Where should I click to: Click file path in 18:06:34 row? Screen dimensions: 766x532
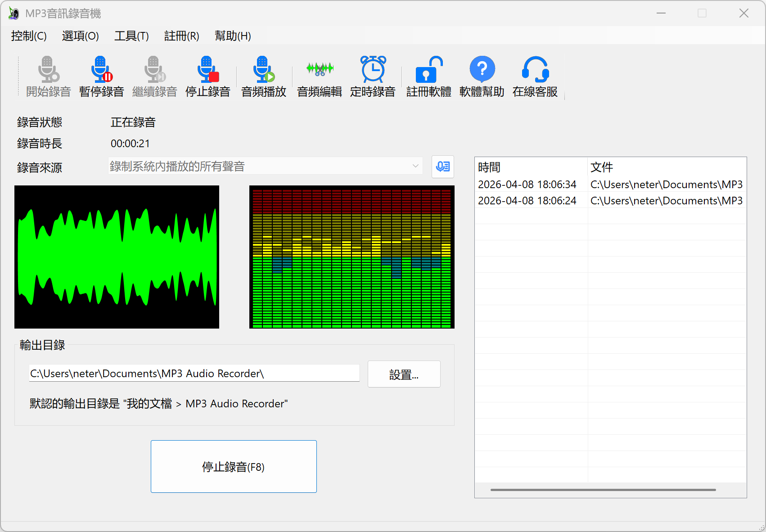pos(667,185)
